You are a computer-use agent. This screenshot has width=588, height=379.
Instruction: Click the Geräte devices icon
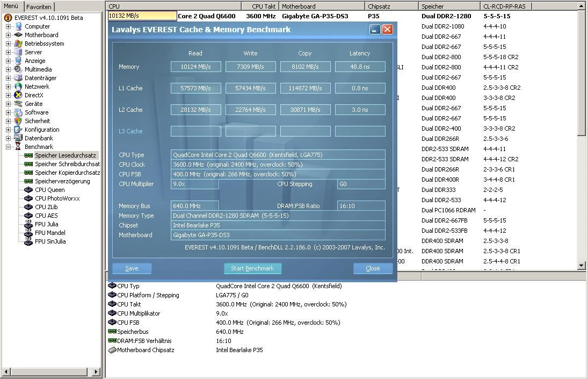click(x=18, y=104)
